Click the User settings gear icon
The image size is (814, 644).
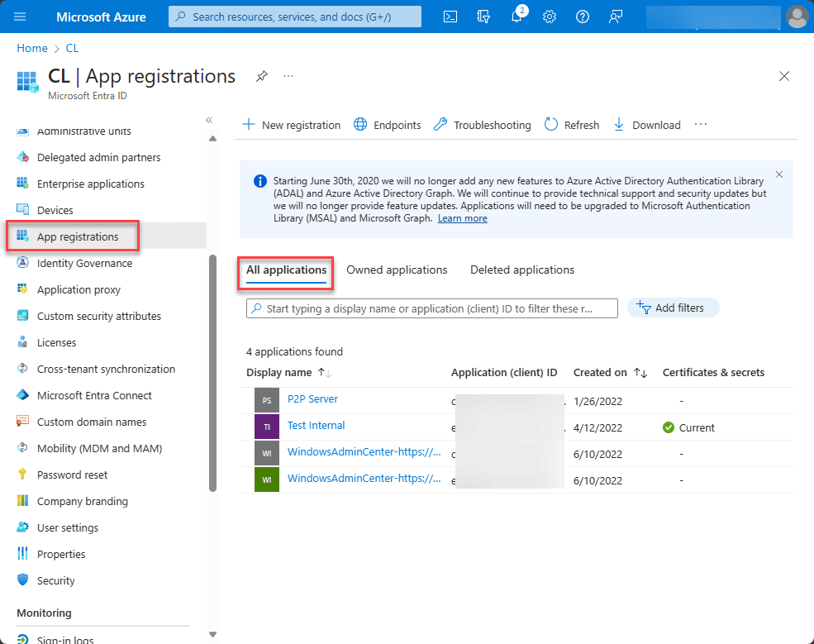(22, 527)
